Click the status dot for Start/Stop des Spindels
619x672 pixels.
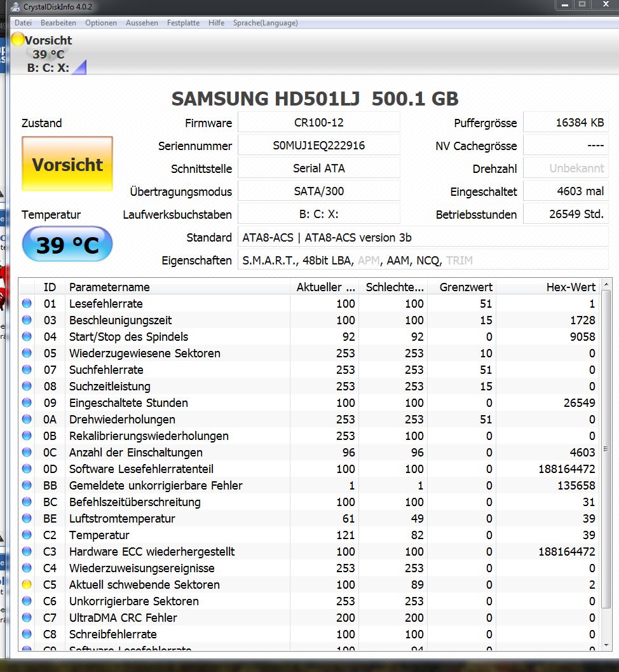tap(27, 336)
